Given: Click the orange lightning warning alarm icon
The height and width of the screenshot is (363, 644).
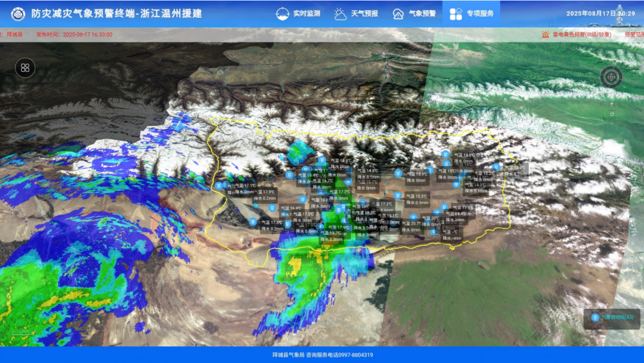Looking at the screenshot, I should coord(545,35).
